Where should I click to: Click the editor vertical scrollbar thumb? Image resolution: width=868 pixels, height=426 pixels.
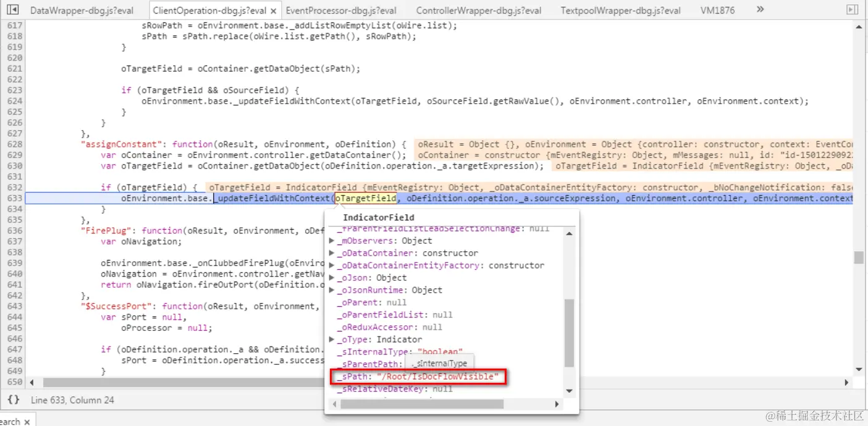pyautogui.click(x=859, y=257)
